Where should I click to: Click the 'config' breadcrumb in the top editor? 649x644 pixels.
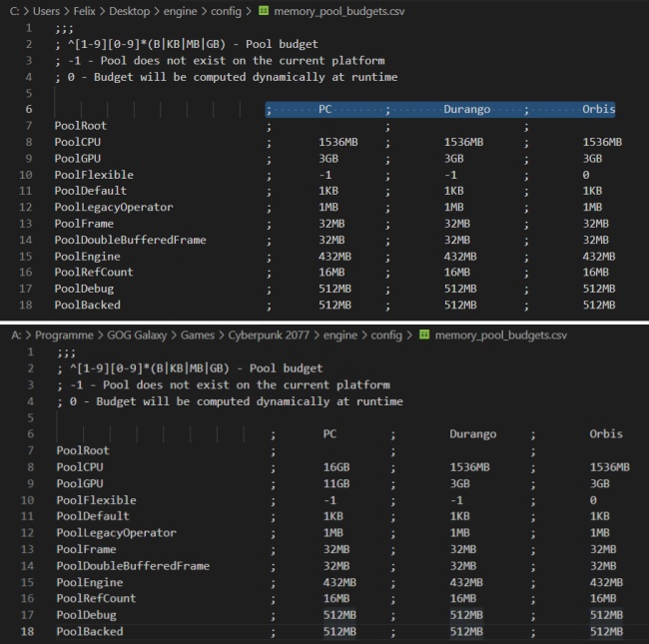(x=226, y=12)
